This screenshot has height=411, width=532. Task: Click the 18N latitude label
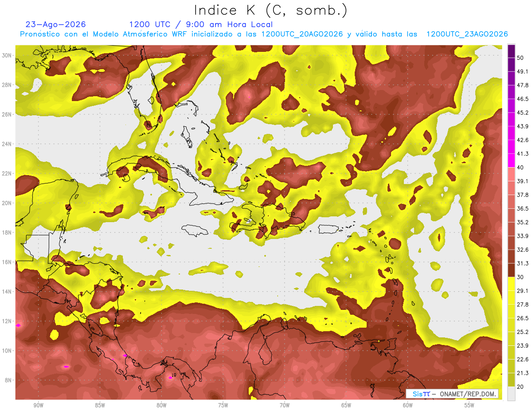[7, 233]
